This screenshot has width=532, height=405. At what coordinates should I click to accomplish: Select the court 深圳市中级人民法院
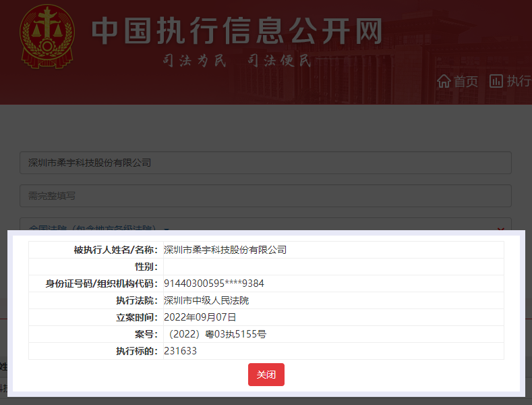(206, 300)
